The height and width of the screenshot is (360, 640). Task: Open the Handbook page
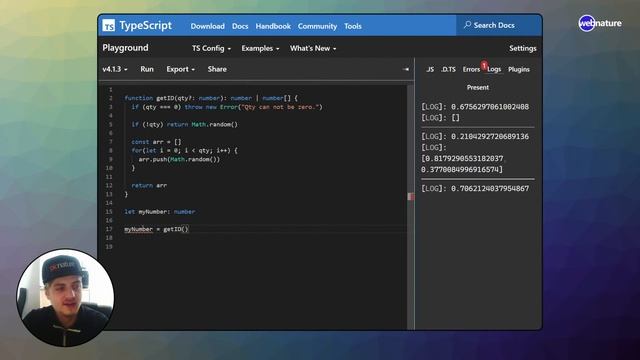273,26
